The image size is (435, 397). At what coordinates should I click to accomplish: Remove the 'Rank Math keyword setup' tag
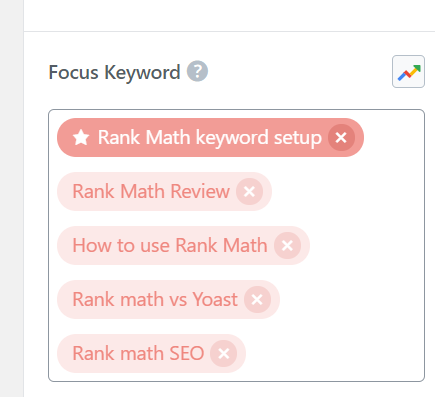(341, 137)
